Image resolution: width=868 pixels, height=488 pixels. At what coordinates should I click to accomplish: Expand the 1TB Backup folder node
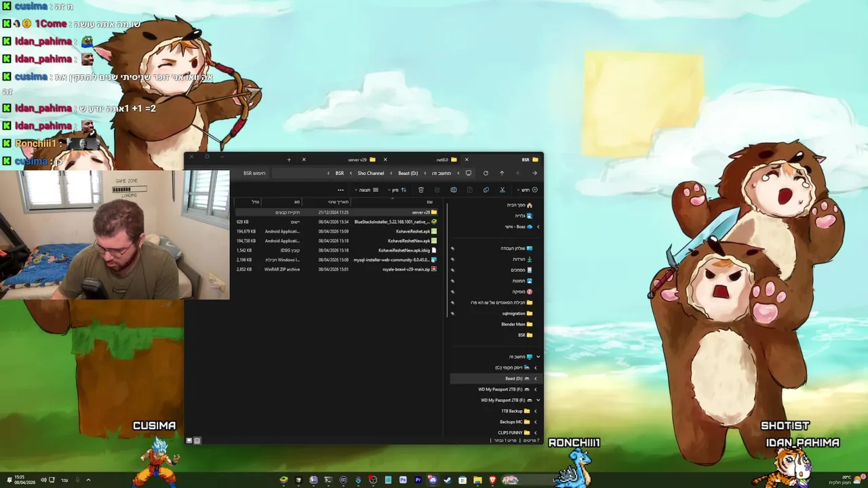pyautogui.click(x=535, y=411)
